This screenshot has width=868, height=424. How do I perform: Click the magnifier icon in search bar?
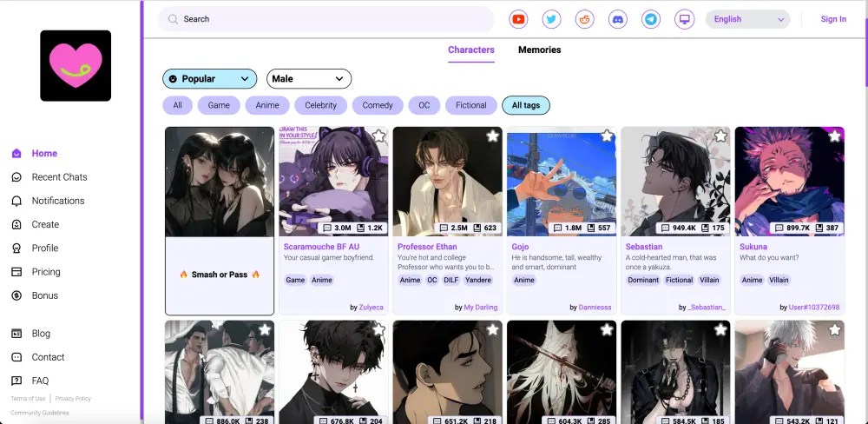click(x=174, y=19)
